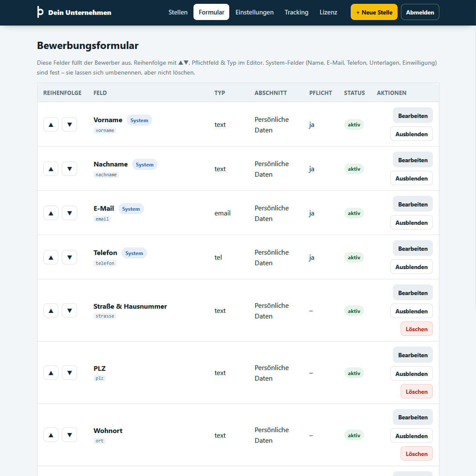The width and height of the screenshot is (476, 476).
Task: Log out using Abmelden button
Action: [x=420, y=12]
